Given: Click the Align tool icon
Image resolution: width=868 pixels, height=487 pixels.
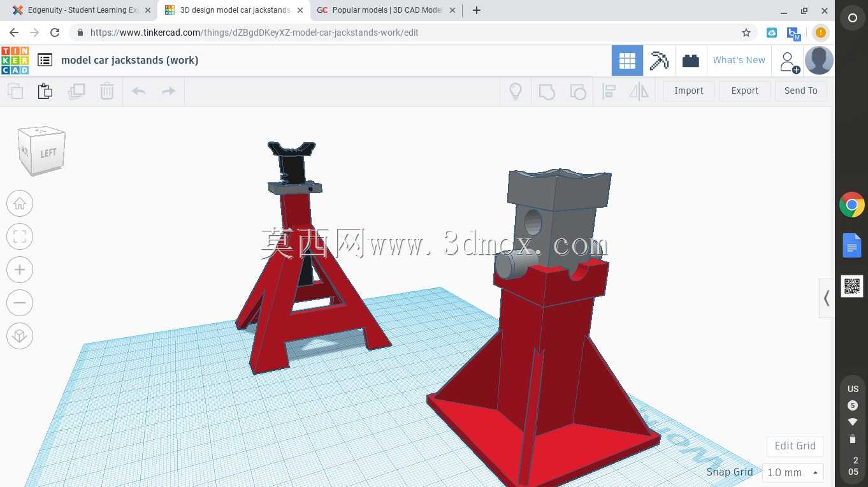Looking at the screenshot, I should point(609,91).
